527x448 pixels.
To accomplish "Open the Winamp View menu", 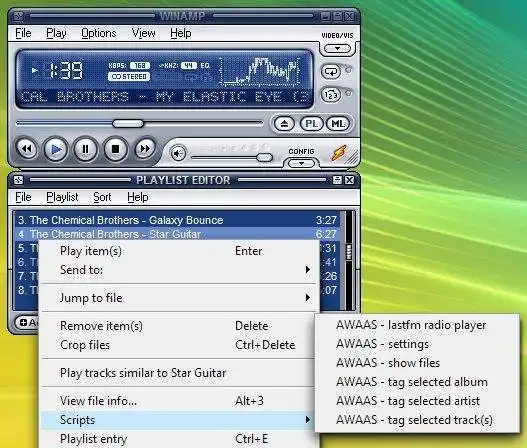I will click(144, 33).
